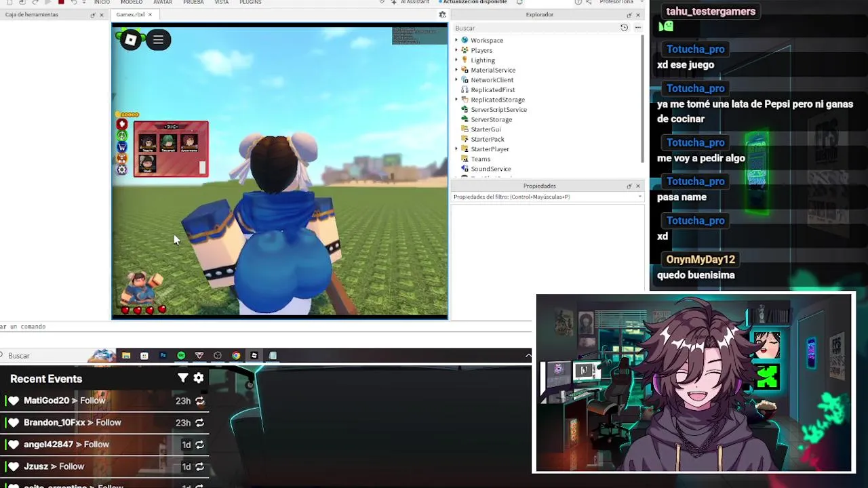Open the blue shopping cart shop icon
868x488 pixels.
click(122, 147)
